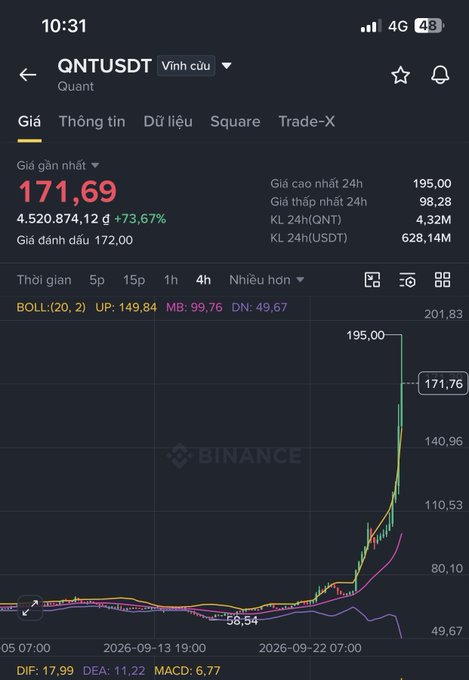This screenshot has width=469, height=680.
Task: Tap the MACD: 6,77 value
Action: pyautogui.click(x=187, y=670)
